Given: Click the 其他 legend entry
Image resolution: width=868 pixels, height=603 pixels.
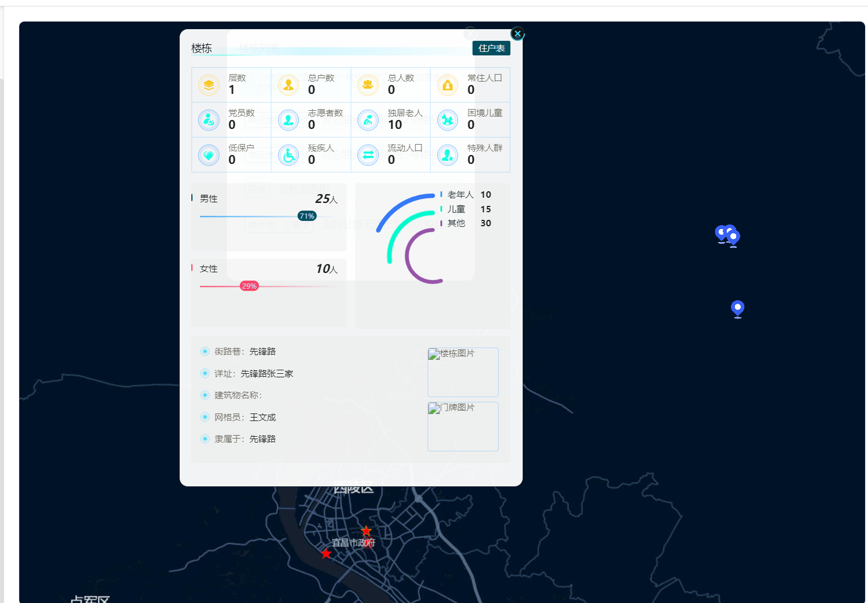Looking at the screenshot, I should [x=466, y=223].
